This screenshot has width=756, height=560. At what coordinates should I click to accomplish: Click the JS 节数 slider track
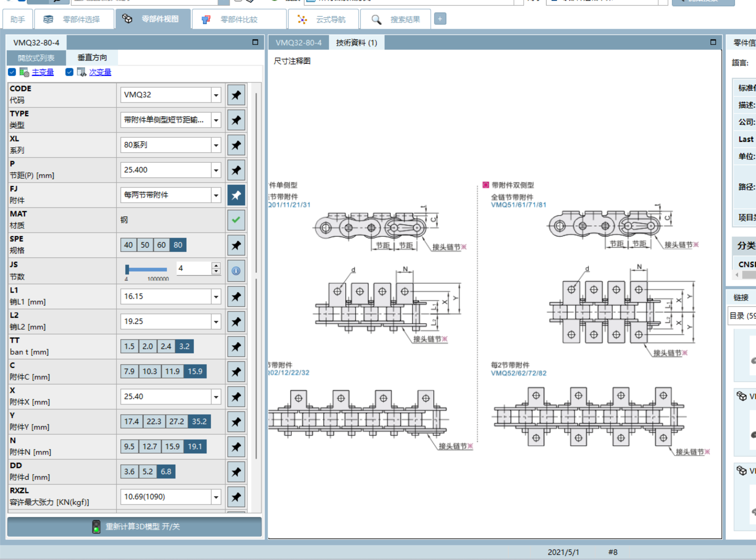pyautogui.click(x=146, y=269)
